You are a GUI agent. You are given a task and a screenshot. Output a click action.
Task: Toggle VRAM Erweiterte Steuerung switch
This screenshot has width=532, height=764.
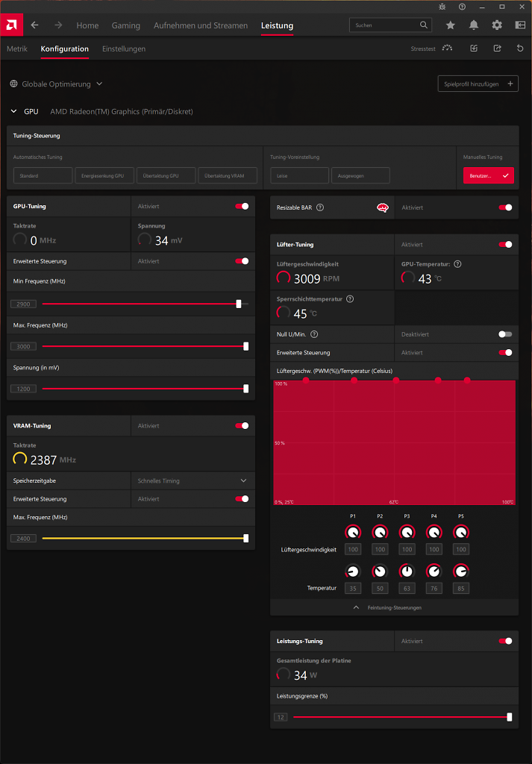tap(242, 499)
